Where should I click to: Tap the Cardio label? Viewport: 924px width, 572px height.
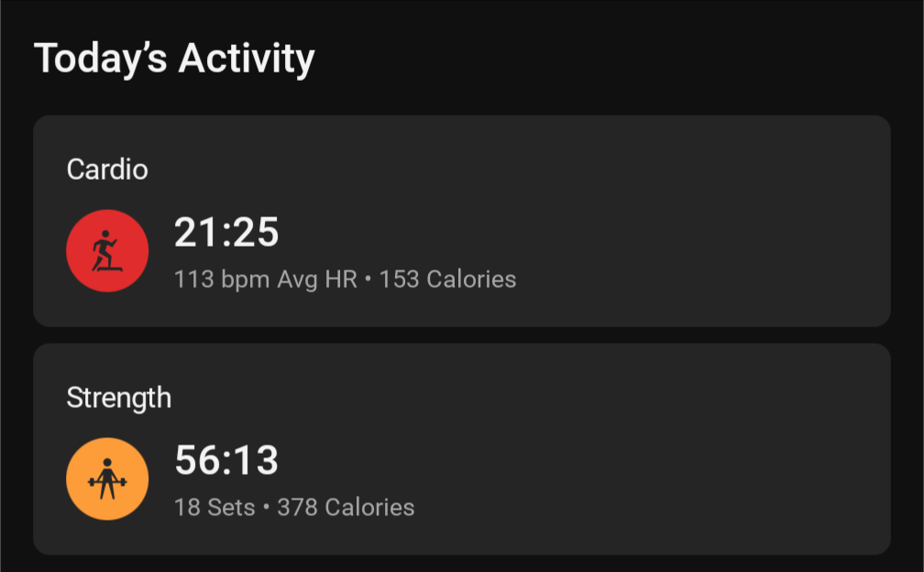tap(107, 170)
